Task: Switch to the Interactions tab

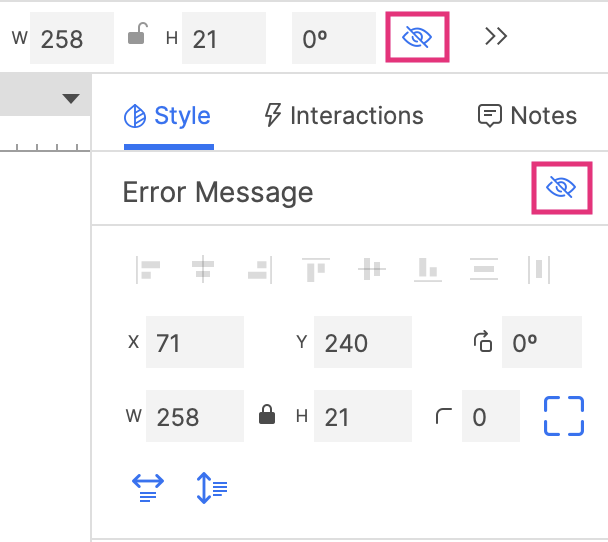Action: [343, 116]
